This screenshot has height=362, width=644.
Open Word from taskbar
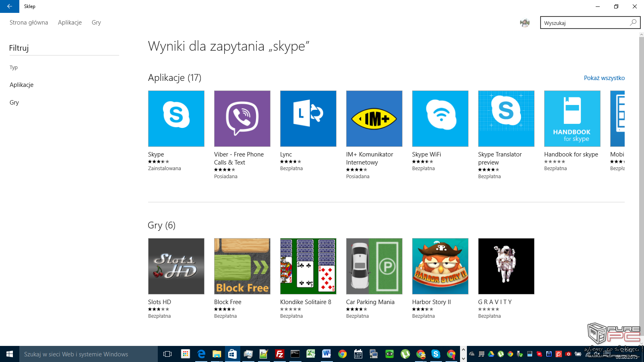(x=326, y=354)
